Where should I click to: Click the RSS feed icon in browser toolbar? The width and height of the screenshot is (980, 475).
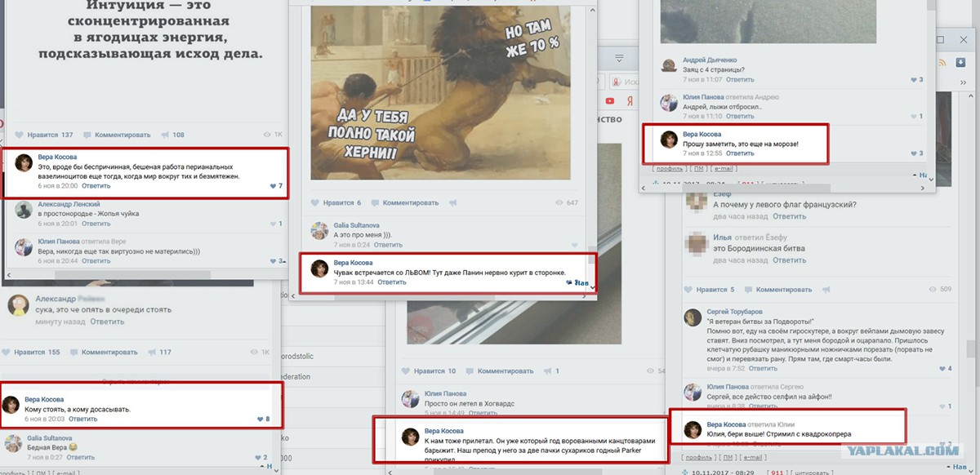(x=942, y=63)
